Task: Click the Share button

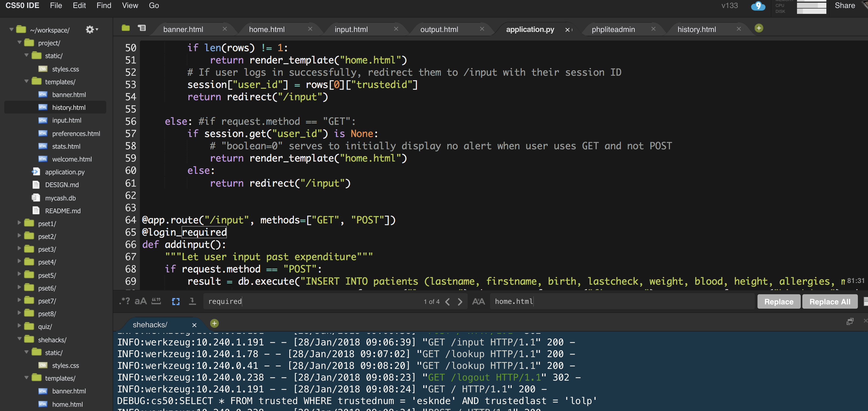Action: click(845, 5)
